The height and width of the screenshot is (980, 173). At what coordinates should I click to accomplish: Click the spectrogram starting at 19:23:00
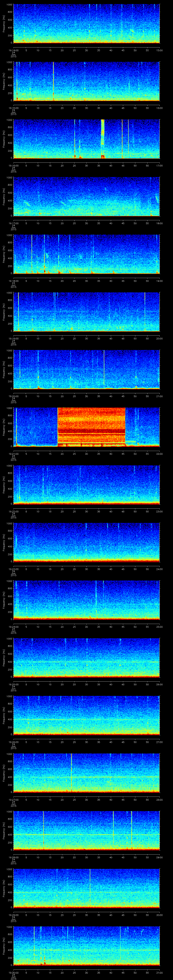click(87, 542)
